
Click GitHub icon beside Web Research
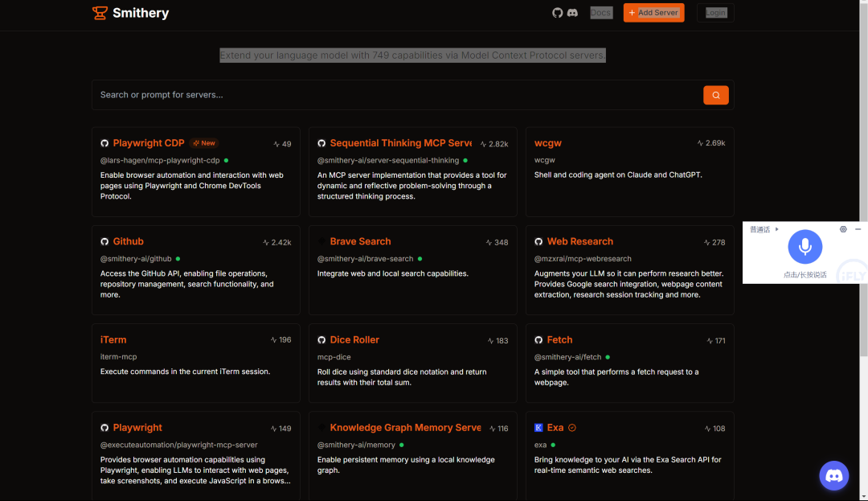pyautogui.click(x=538, y=242)
